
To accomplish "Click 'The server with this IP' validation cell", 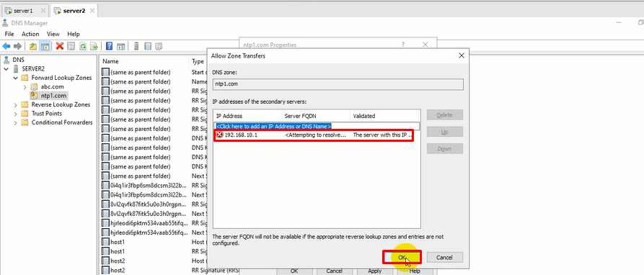I will tap(382, 135).
